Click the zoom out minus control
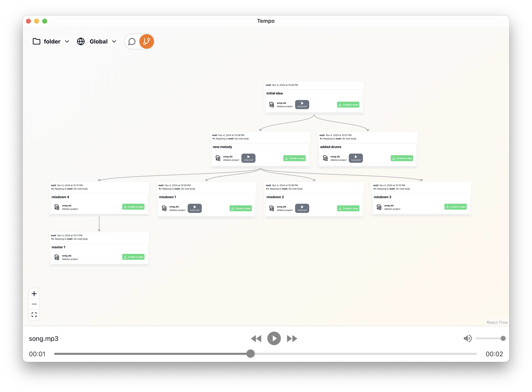The width and height of the screenshot is (532, 392). [34, 304]
